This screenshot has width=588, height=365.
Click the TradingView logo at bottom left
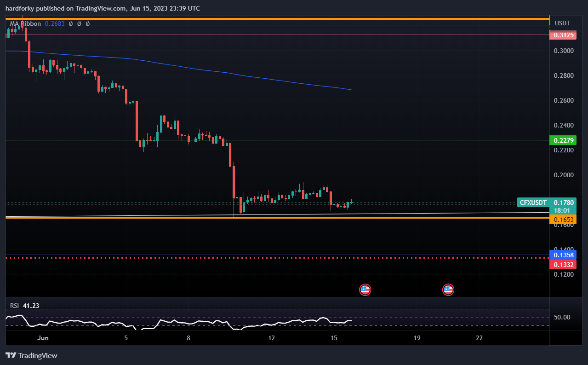coord(31,355)
